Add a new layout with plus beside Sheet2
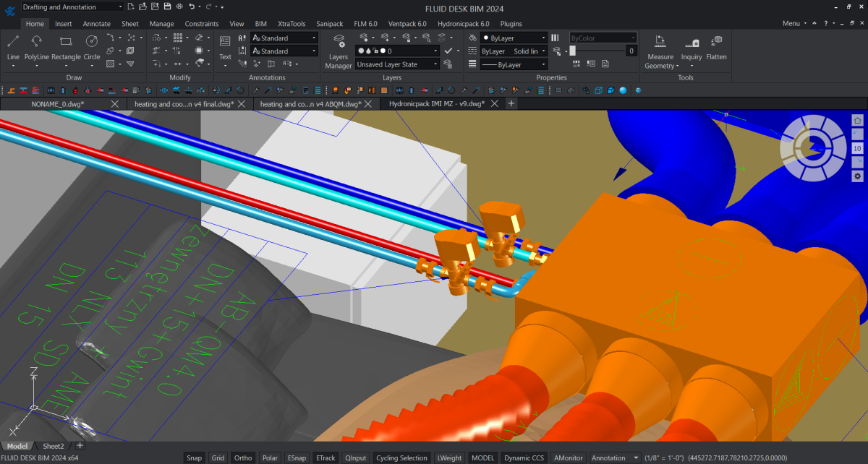Screen dimensions: 868x464 80,446
